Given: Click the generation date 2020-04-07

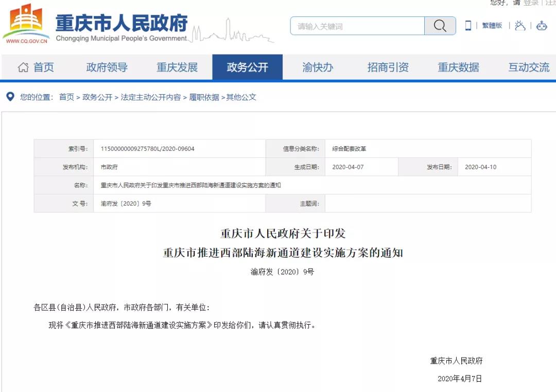Looking at the screenshot, I should click(x=348, y=167).
